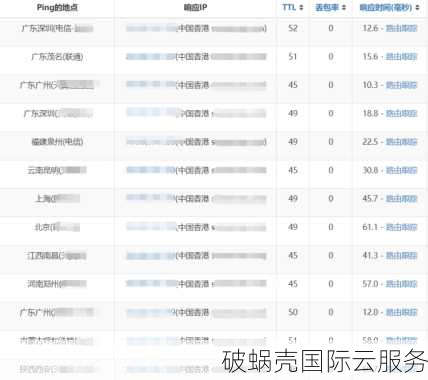Select the 广东茂名(联通) location cell
The height and width of the screenshot is (380, 428).
(x=57, y=57)
